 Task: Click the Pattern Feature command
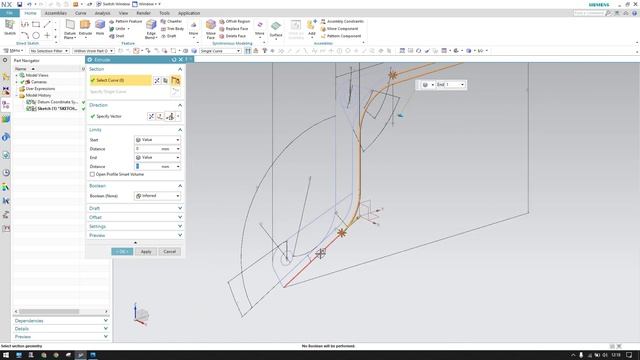coord(125,21)
